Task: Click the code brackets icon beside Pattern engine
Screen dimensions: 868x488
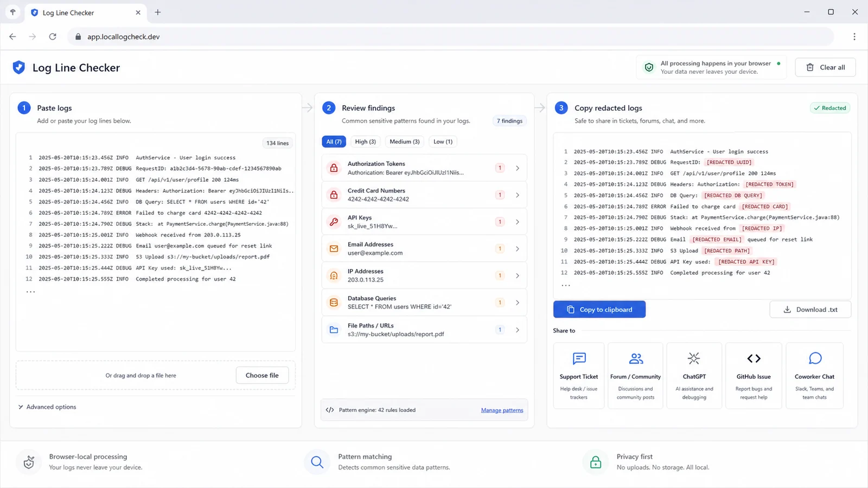Action: pos(330,410)
